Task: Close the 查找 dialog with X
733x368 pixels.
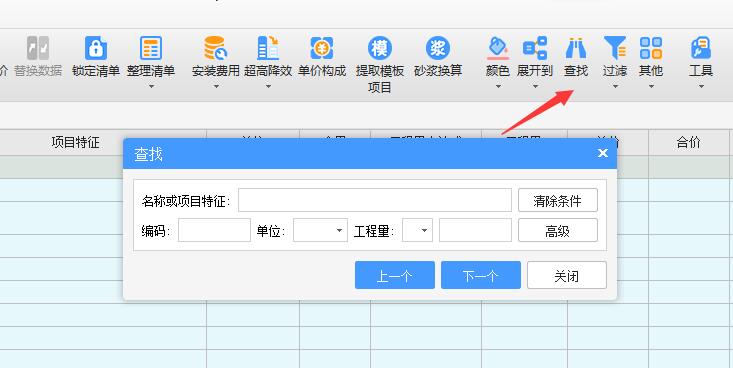Action: tap(603, 153)
